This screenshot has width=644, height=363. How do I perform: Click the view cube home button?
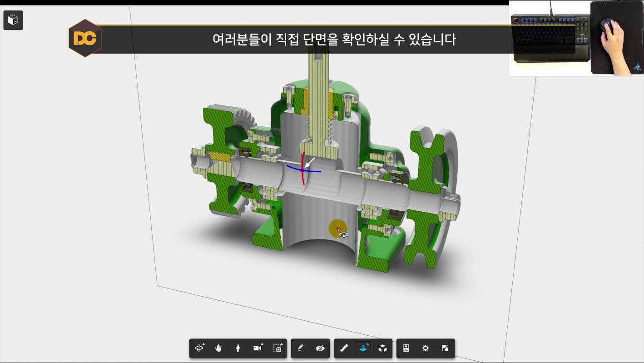(x=13, y=20)
